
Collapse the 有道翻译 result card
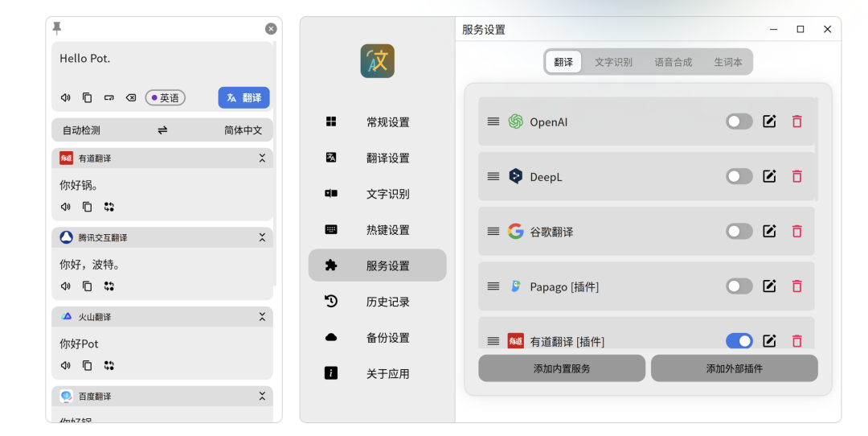coord(262,158)
